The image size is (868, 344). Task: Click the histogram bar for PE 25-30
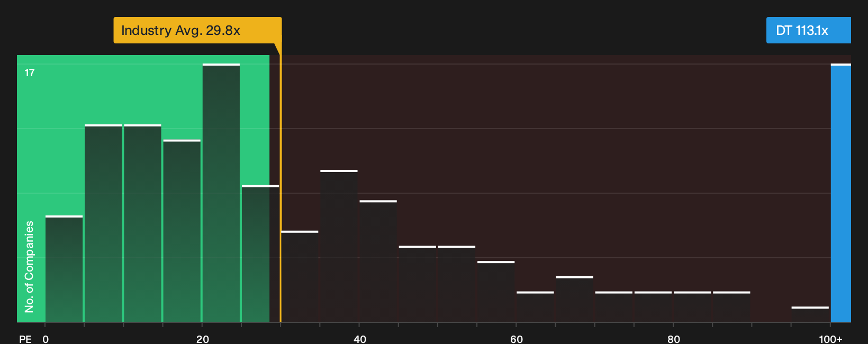[260, 254]
